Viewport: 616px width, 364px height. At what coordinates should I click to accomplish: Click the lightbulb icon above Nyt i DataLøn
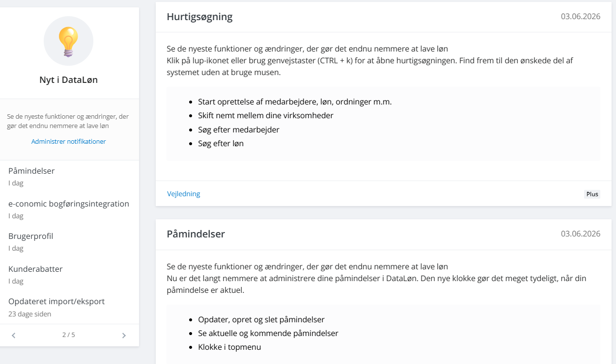[68, 41]
